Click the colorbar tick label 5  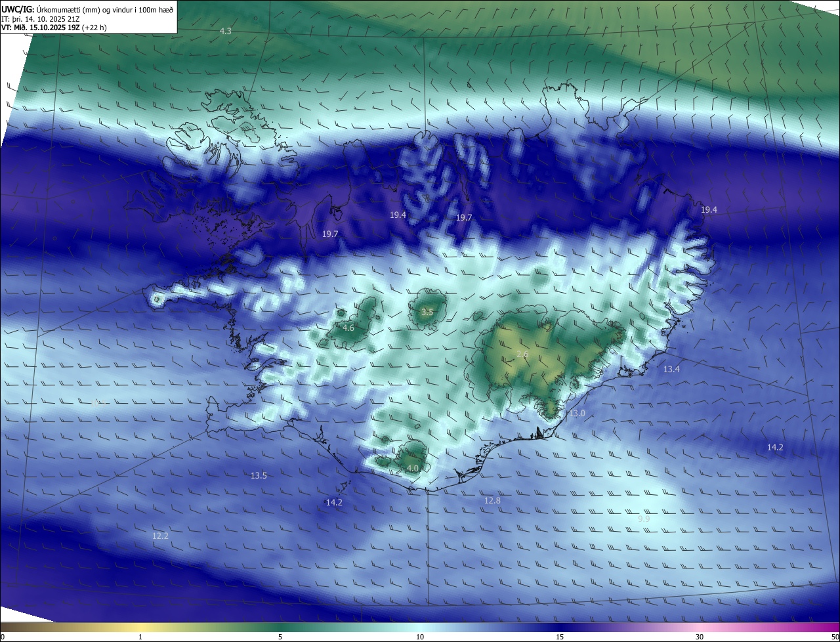(280, 637)
